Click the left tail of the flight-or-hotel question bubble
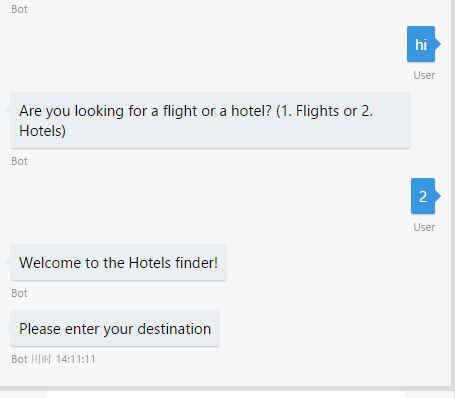Viewport: 455px width, 398px height. click(8, 110)
